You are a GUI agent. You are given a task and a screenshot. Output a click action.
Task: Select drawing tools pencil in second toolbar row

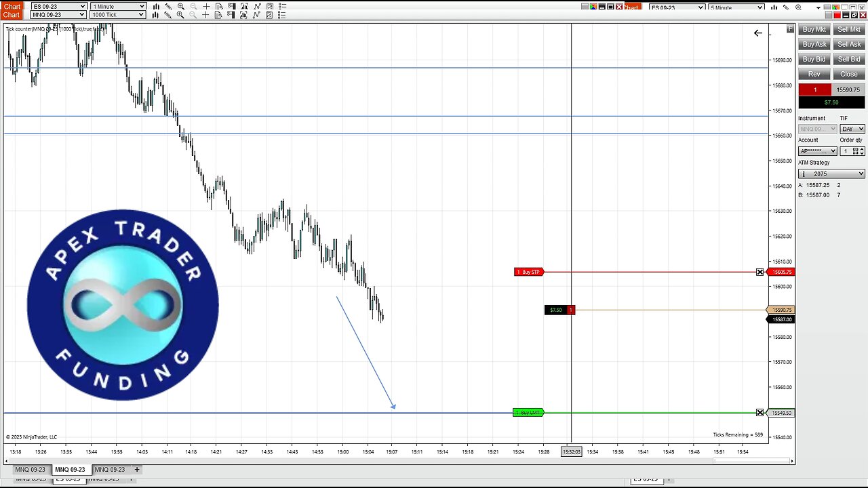(x=167, y=14)
